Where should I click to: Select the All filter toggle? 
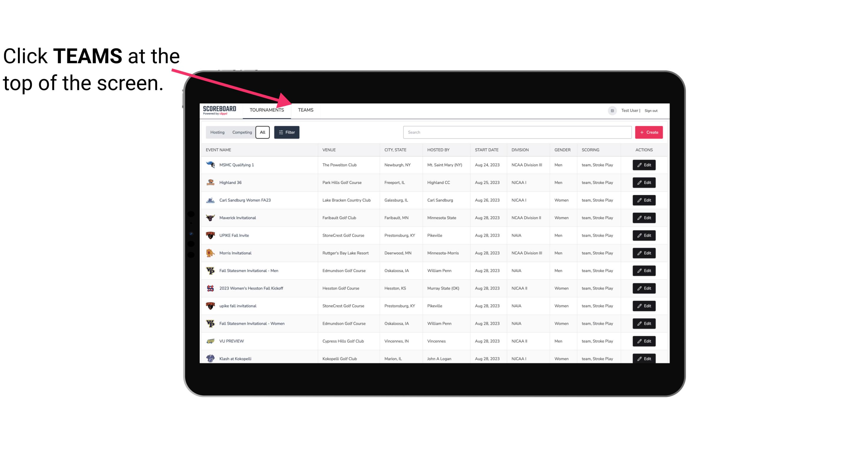coord(262,132)
